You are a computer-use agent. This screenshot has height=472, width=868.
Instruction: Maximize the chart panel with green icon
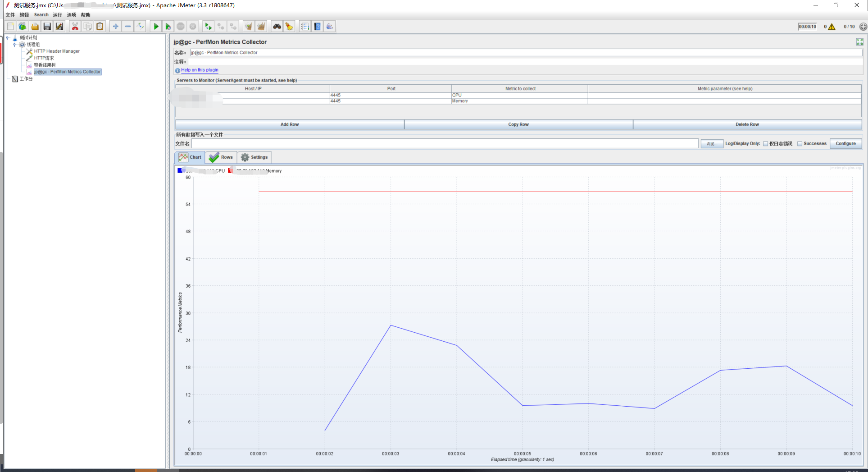point(859,42)
